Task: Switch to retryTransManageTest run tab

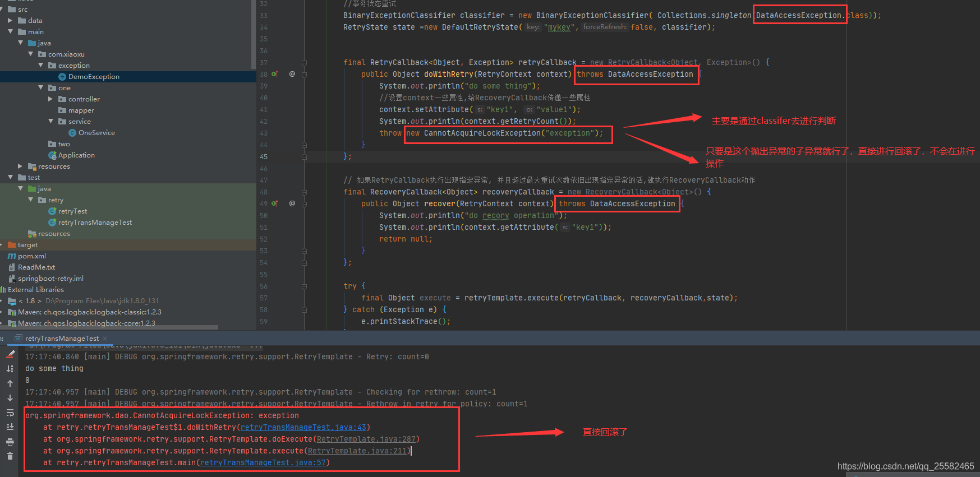Action: [x=62, y=339]
